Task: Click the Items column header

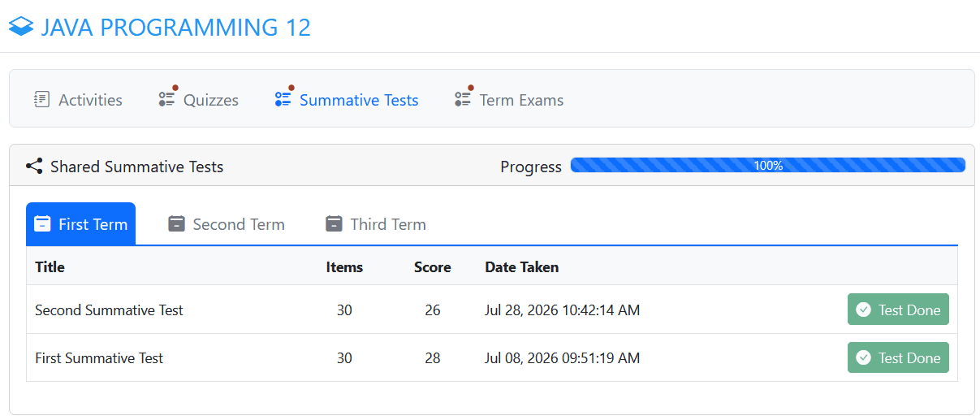Action: (x=344, y=266)
